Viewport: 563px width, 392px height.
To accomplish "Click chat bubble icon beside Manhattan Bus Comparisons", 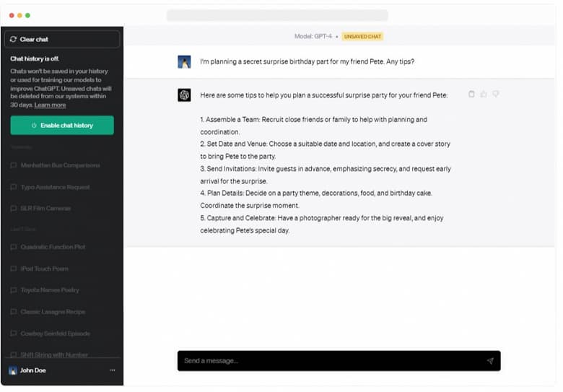I will (x=14, y=165).
